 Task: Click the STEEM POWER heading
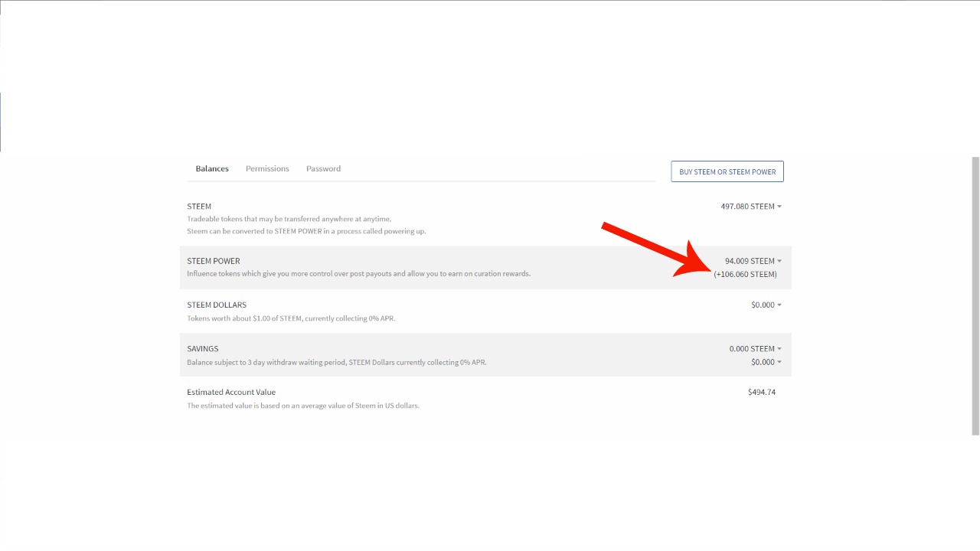point(214,261)
